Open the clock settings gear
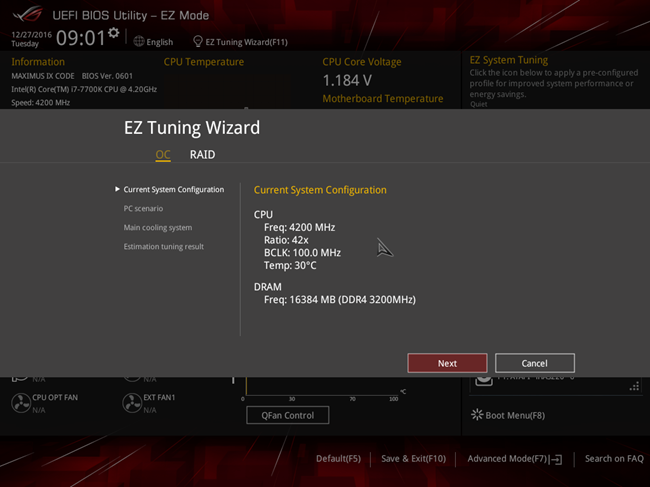 [x=114, y=33]
